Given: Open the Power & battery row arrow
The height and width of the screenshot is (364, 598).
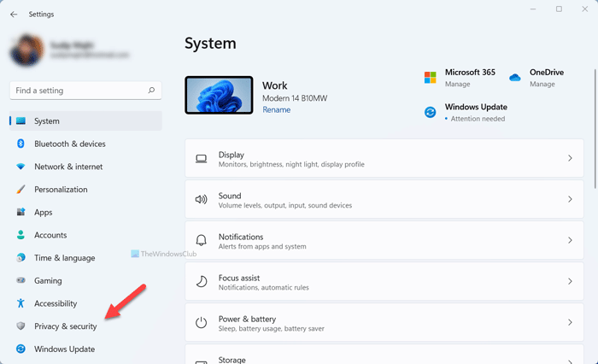Looking at the screenshot, I should [569, 322].
